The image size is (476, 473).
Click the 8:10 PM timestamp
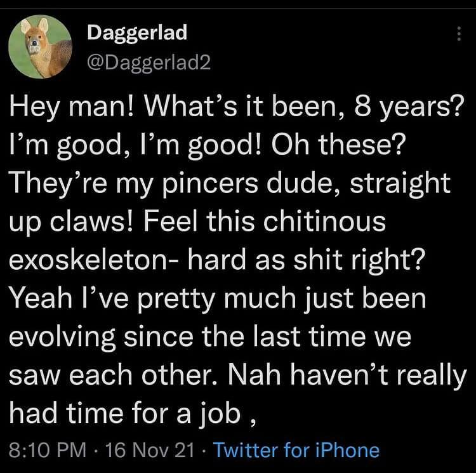(48, 450)
